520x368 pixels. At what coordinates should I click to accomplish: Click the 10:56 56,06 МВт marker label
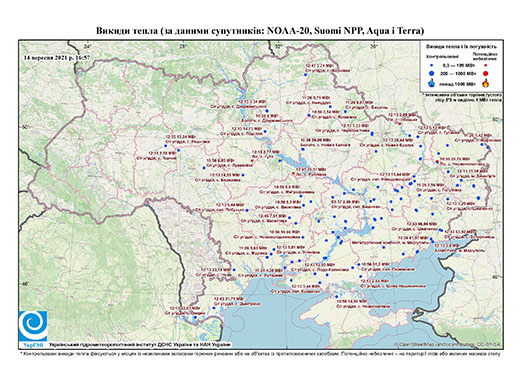click(316, 140)
